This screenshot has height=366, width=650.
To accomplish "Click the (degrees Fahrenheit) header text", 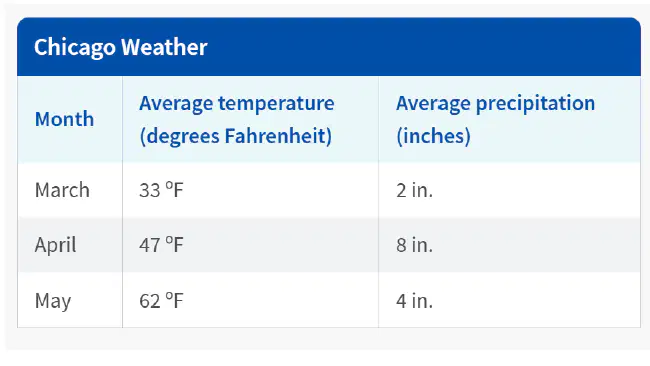I will (236, 136).
